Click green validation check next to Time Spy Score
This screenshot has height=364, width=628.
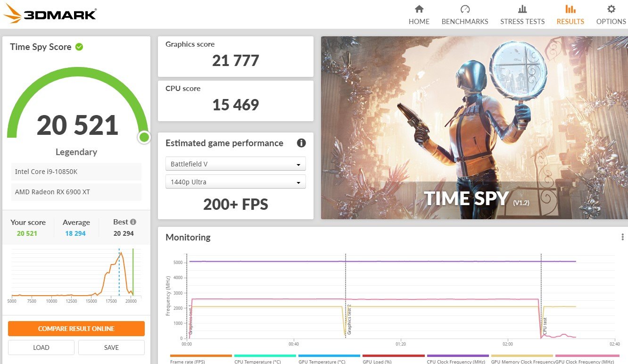coord(79,47)
